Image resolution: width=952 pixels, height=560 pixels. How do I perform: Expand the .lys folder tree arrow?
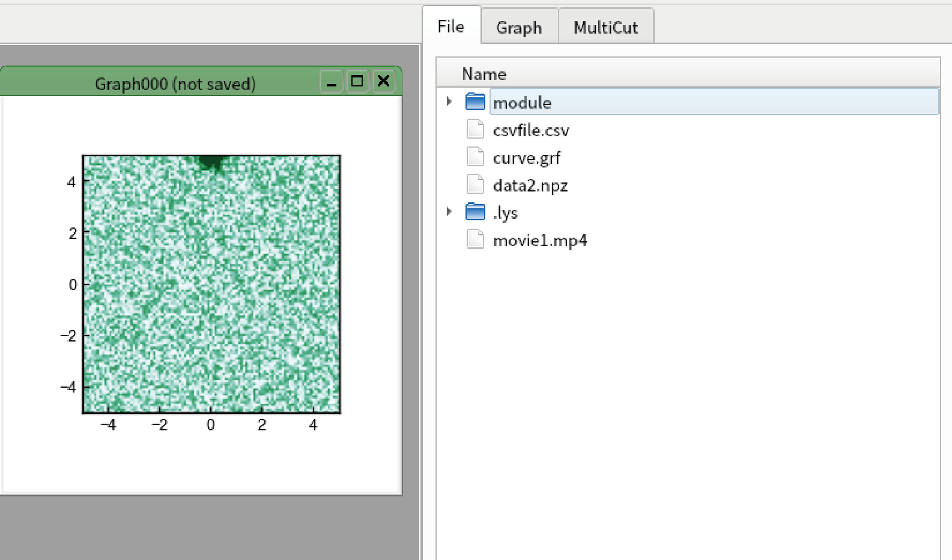click(449, 211)
